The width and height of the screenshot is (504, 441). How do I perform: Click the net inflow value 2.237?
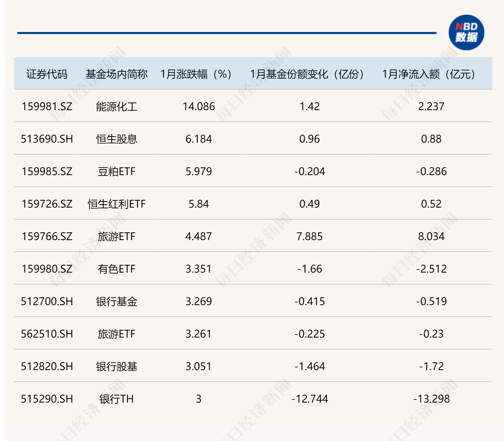click(431, 107)
